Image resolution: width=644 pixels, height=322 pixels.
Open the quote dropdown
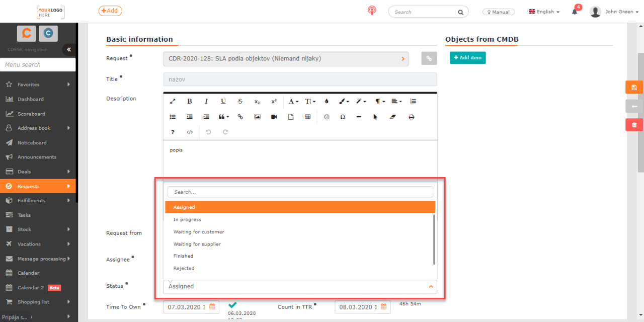pyautogui.click(x=223, y=117)
